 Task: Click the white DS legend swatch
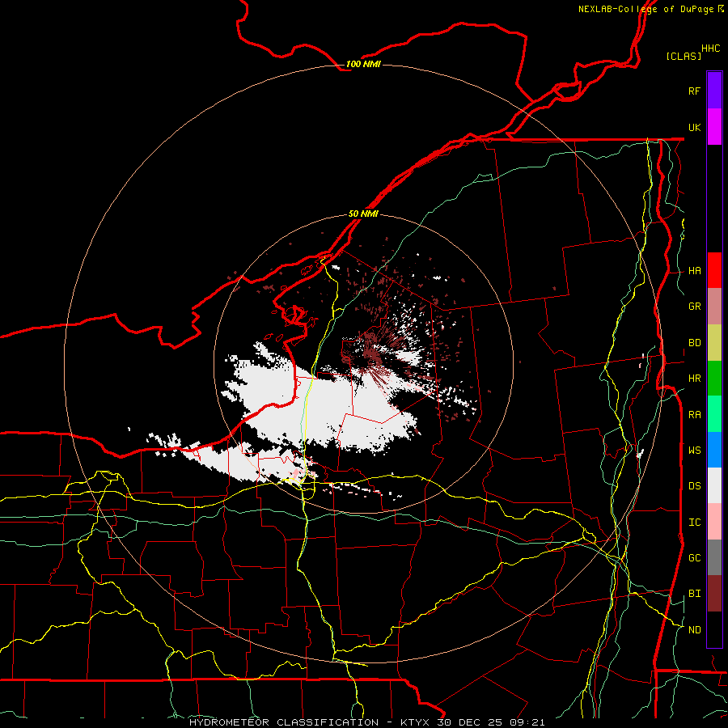click(714, 485)
